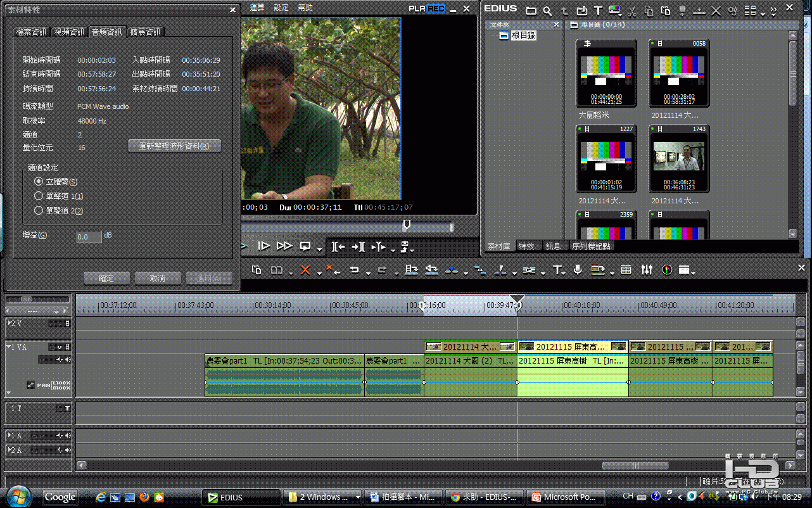Click the overwrite mode toggle icon
The image size is (812, 508).
431,270
